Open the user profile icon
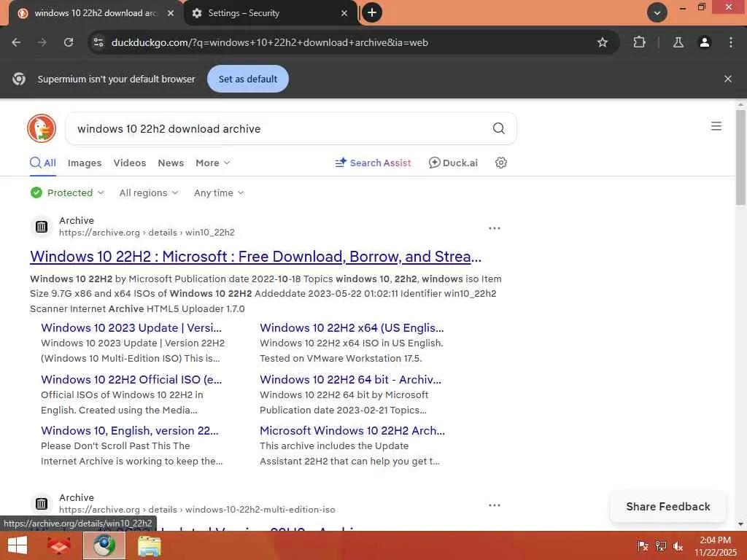Screen dimensions: 747x560 [x=704, y=42]
